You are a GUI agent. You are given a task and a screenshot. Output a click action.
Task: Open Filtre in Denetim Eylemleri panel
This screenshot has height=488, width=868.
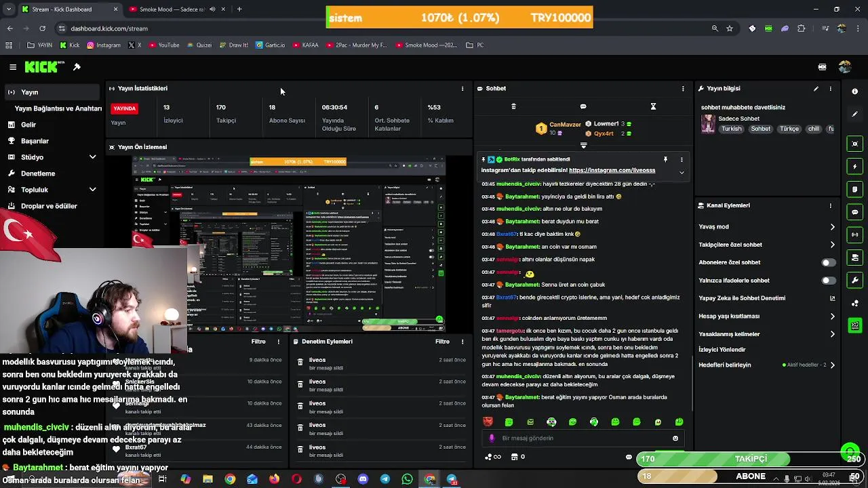click(x=442, y=342)
